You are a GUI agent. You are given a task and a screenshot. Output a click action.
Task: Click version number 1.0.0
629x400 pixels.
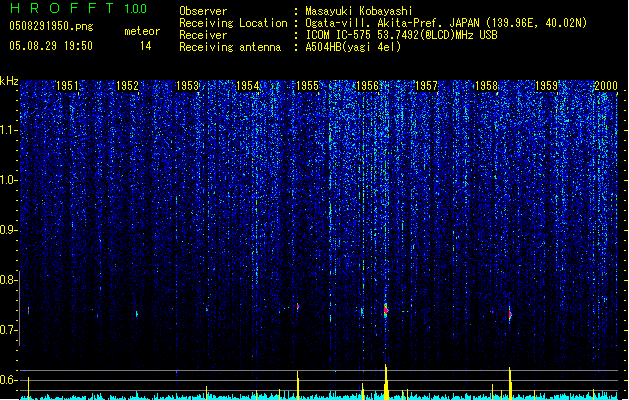pyautogui.click(x=136, y=9)
